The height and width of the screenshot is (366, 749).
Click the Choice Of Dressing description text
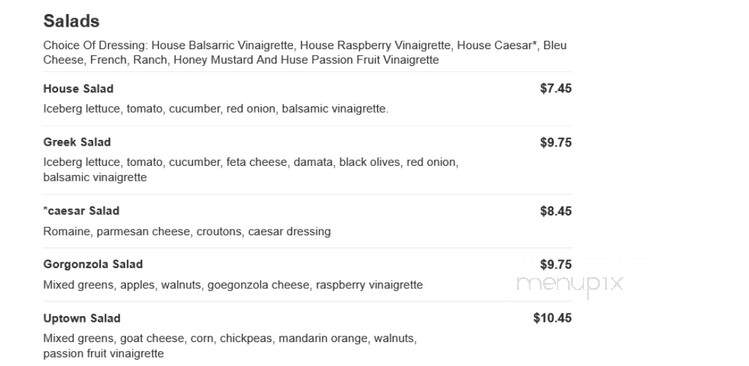305,53
